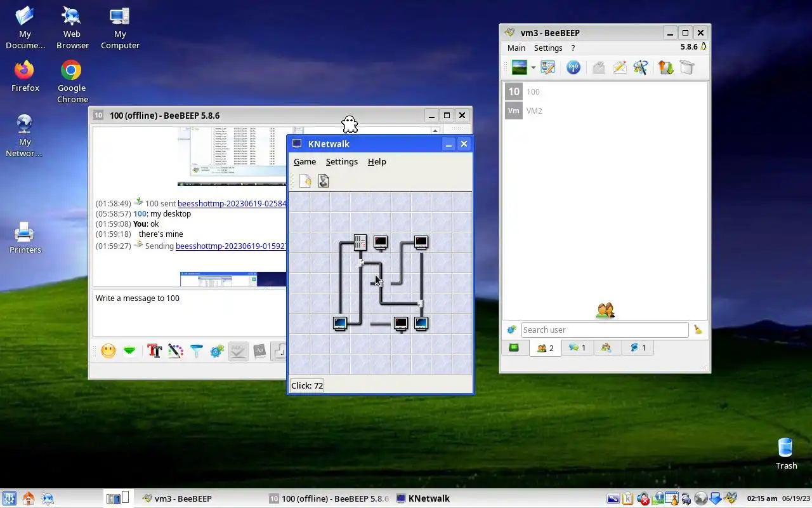Launch Google Chrome from desktop
Viewport: 812px width, 508px height.
click(x=72, y=81)
